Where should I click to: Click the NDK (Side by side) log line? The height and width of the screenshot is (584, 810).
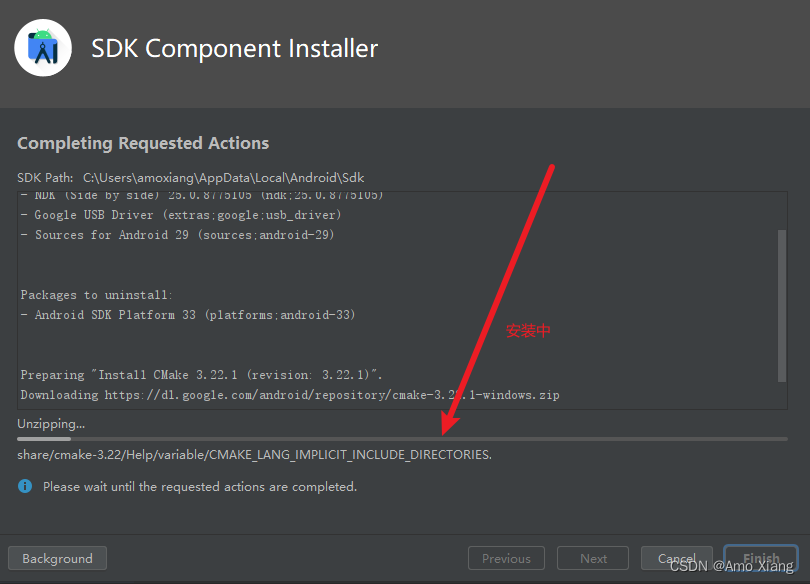click(x=201, y=196)
